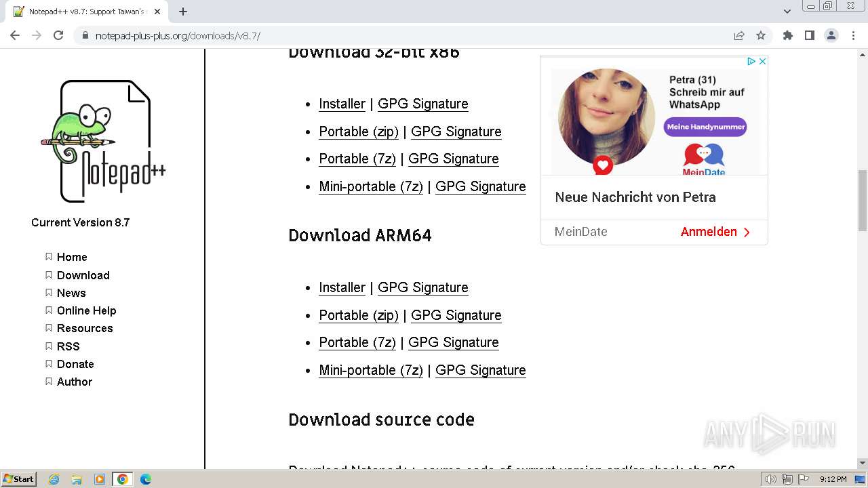Click the address bar URL

point(178,36)
